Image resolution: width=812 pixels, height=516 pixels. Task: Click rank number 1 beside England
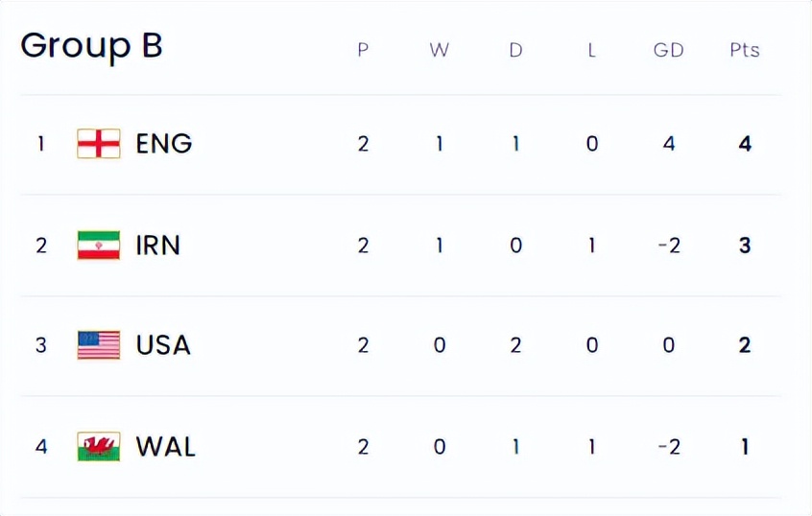40,144
